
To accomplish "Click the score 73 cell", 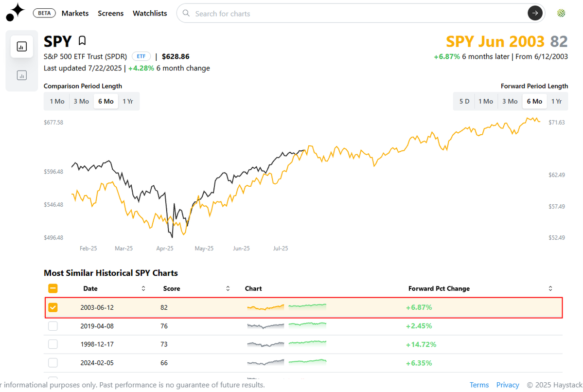I will click(x=164, y=344).
